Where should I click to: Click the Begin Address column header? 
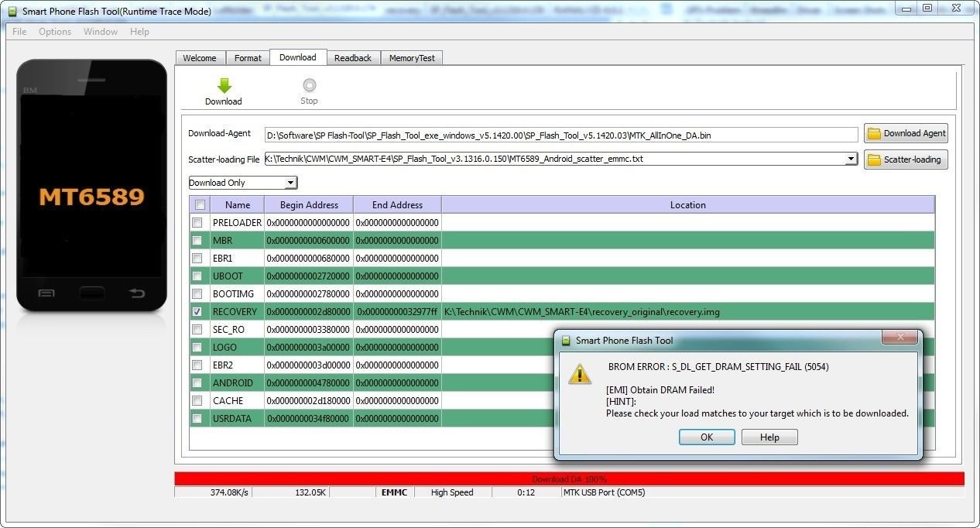(309, 205)
